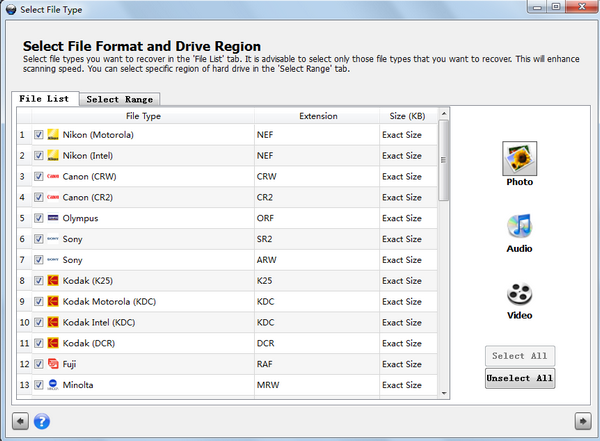Toggle the Kodak Motorola (KDC) checkbox
This screenshot has height=441, width=600.
point(38,301)
